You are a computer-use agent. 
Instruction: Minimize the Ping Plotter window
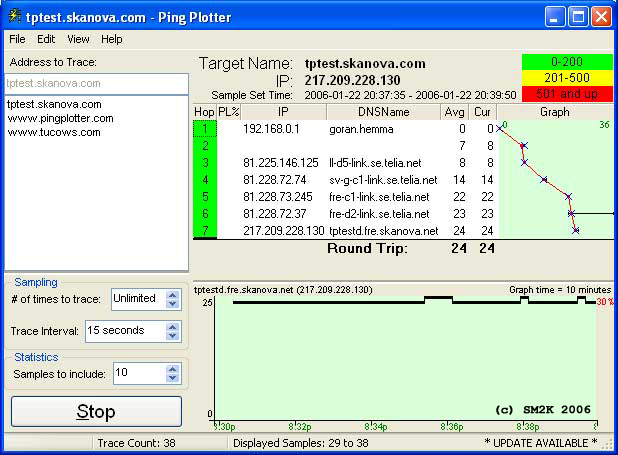(555, 17)
